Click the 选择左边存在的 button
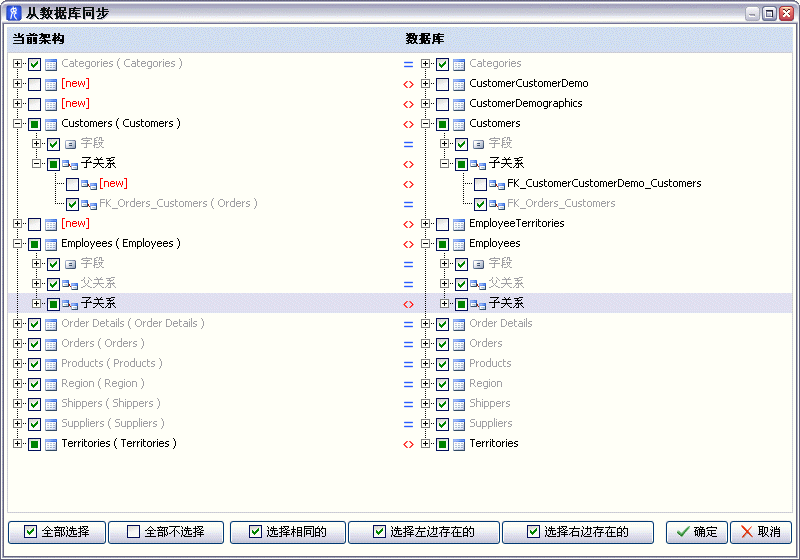This screenshot has width=800, height=560. 423,532
